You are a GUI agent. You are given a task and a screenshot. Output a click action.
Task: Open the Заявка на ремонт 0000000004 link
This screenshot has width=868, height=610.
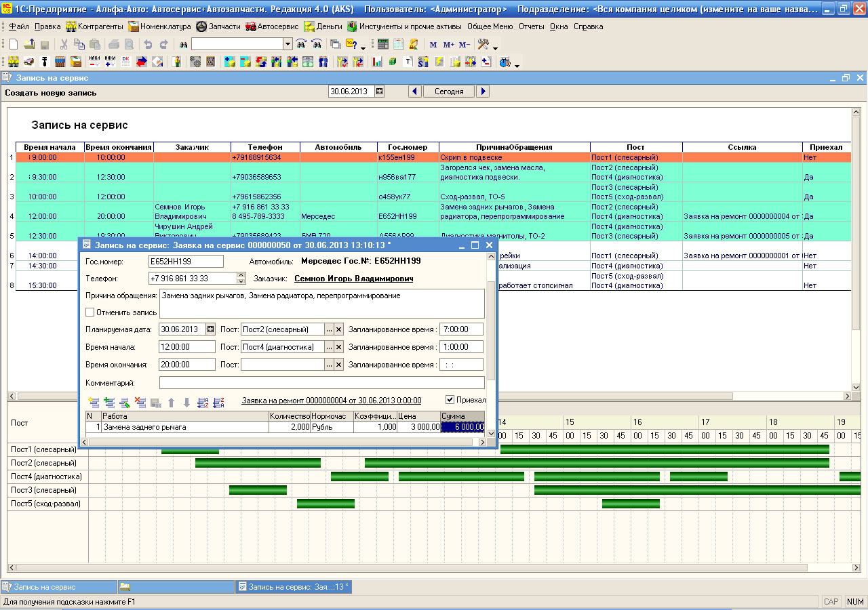coord(331,401)
